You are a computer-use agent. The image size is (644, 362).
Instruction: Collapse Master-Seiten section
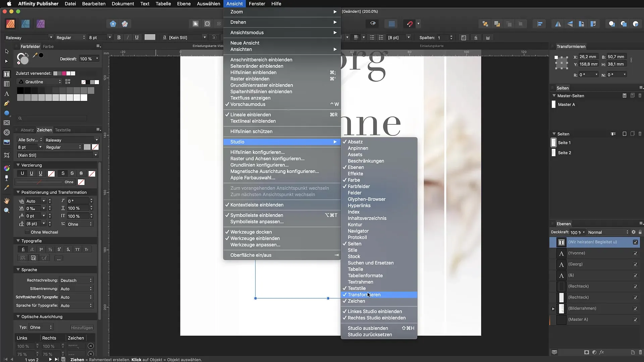click(x=554, y=96)
